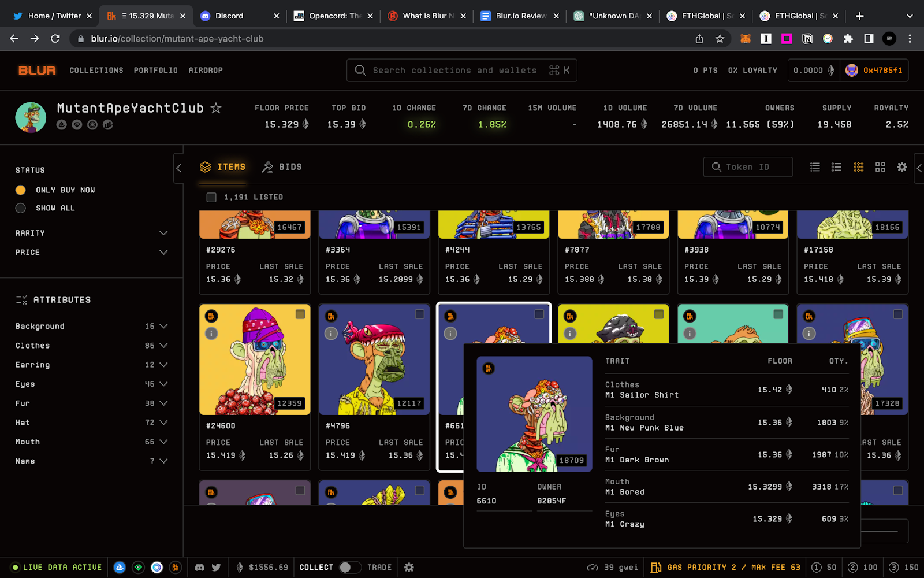The image size is (924, 578).
Task: Focus the Token ID search field
Action: point(748,167)
